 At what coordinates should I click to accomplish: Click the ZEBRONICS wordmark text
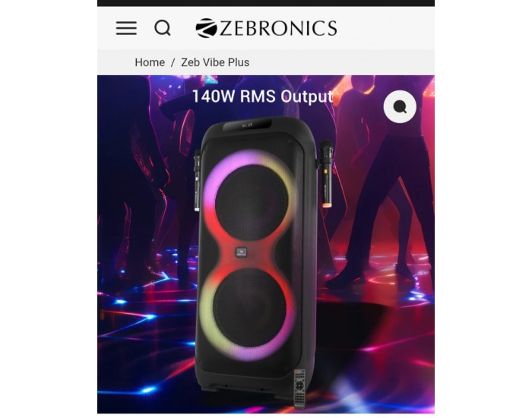278,28
